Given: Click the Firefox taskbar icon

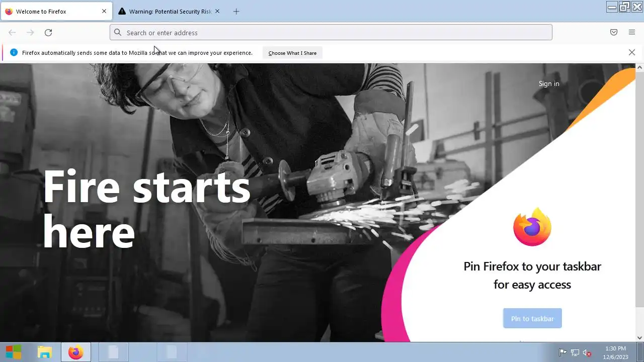Looking at the screenshot, I should coord(76,352).
